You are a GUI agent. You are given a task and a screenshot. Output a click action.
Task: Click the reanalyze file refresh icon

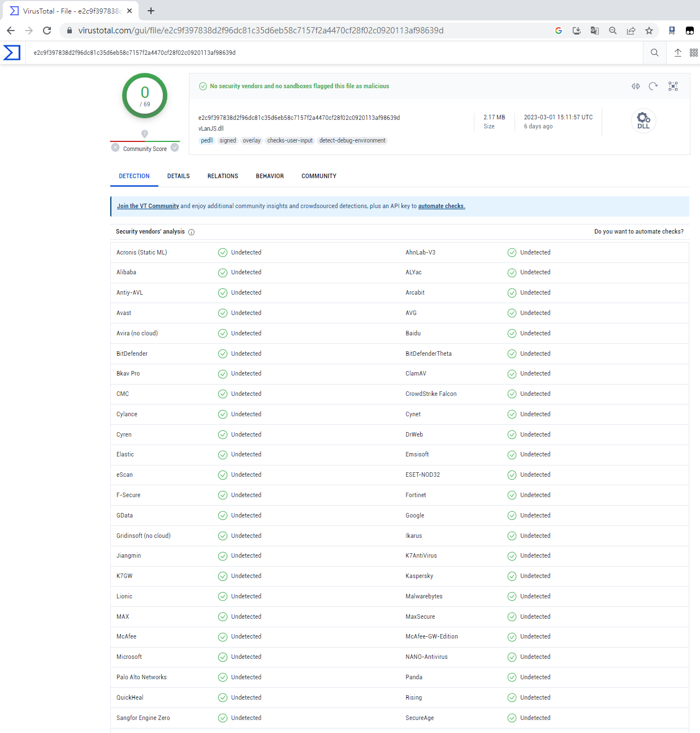(x=653, y=87)
